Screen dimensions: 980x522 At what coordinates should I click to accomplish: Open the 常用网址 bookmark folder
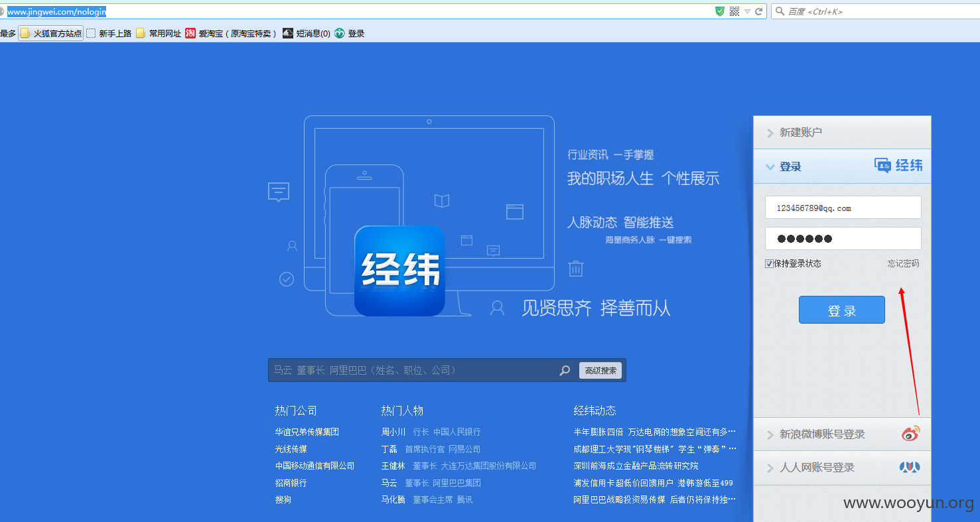[159, 33]
